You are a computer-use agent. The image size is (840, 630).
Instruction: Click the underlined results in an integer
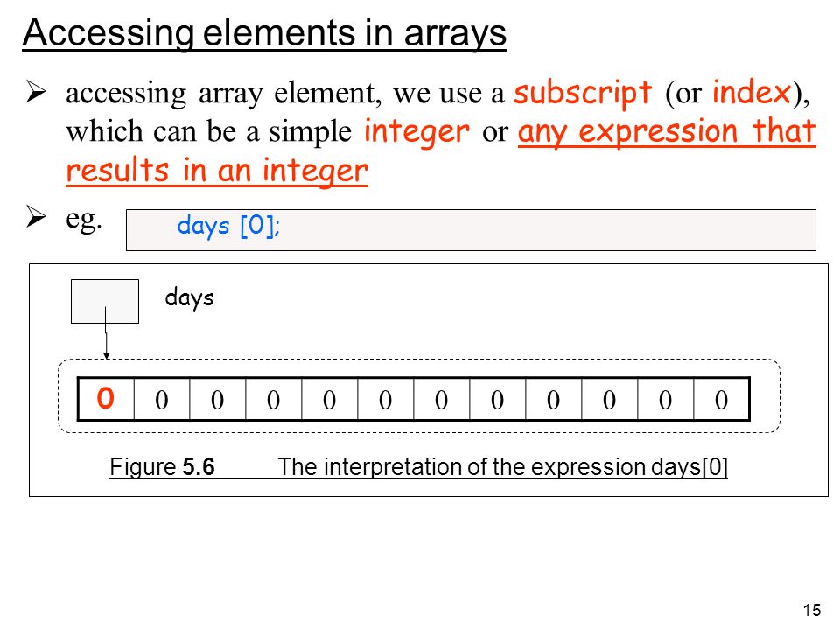(217, 171)
